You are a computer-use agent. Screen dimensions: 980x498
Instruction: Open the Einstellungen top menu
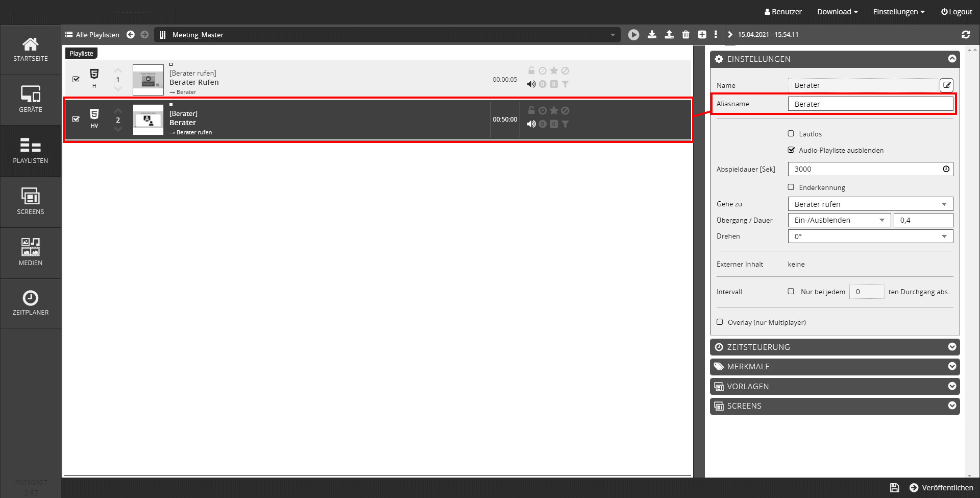tap(898, 12)
